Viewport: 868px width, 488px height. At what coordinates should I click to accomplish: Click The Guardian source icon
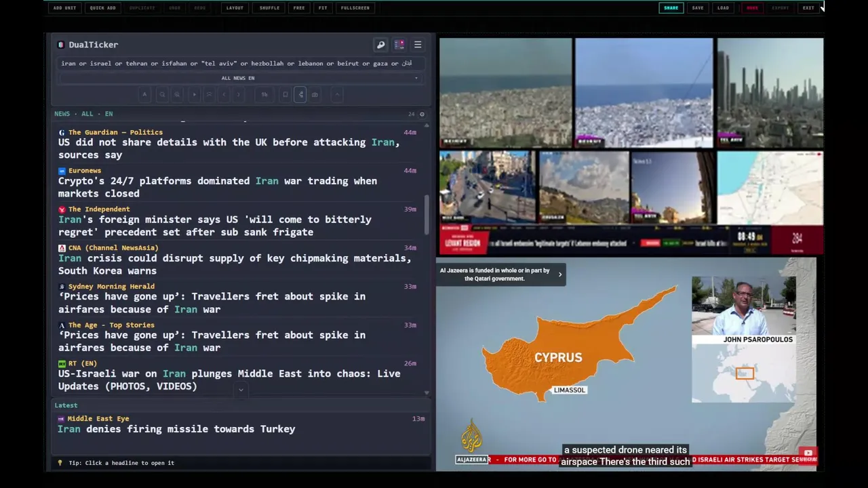click(x=62, y=132)
